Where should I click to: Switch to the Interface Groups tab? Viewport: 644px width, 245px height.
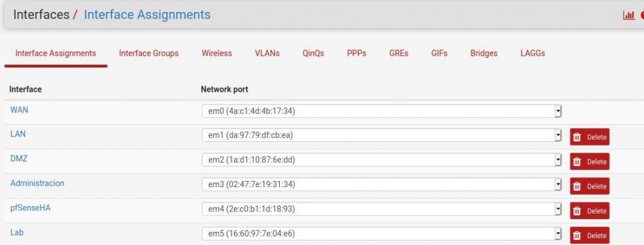[x=148, y=53]
